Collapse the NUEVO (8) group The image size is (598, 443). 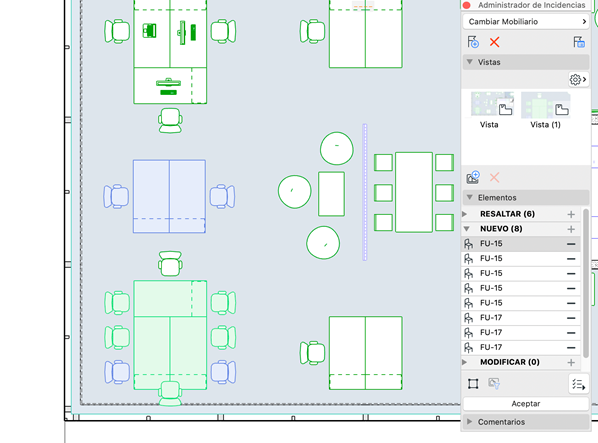point(466,229)
